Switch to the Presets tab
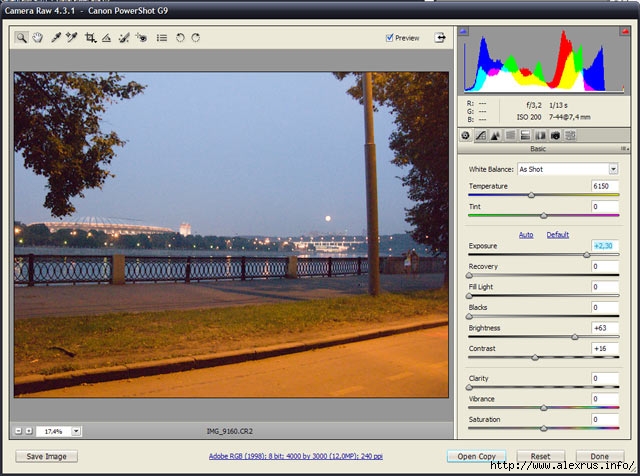Viewport: 640px width, 476px height. coord(570,136)
